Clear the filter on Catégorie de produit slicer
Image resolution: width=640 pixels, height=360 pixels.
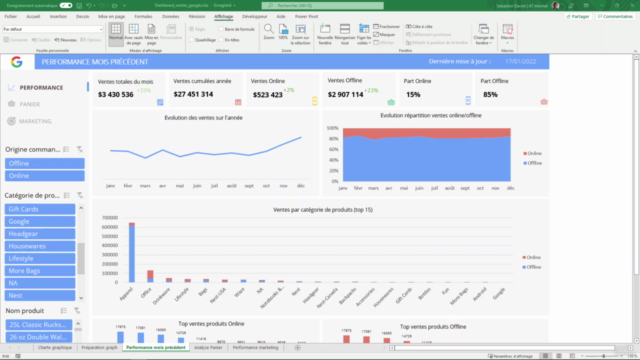click(x=80, y=196)
